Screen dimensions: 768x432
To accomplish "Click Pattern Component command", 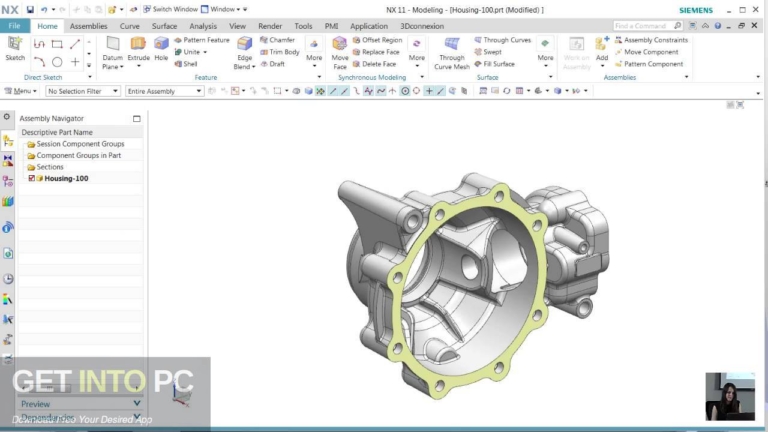I will coord(648,64).
